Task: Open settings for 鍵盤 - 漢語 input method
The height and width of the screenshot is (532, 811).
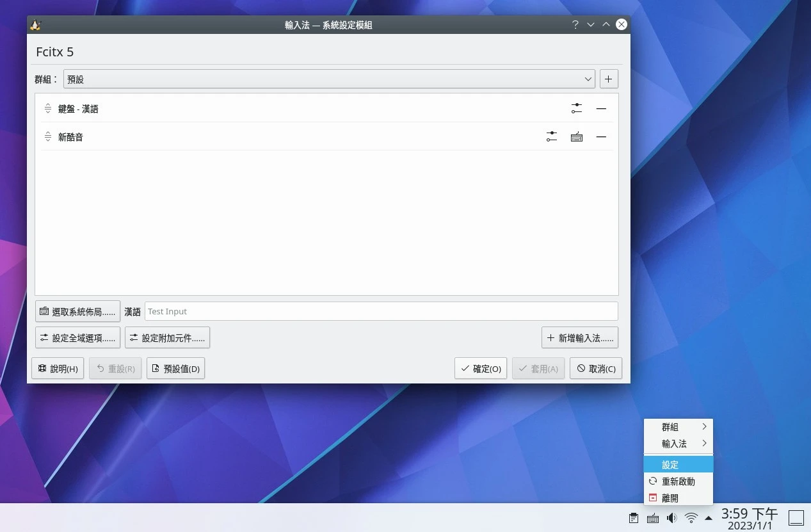Action: [x=577, y=109]
